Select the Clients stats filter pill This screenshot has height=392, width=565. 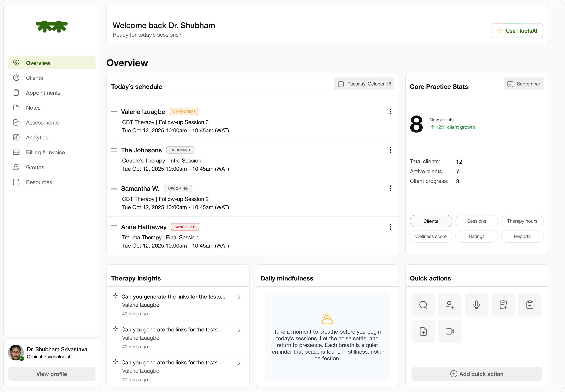click(431, 221)
